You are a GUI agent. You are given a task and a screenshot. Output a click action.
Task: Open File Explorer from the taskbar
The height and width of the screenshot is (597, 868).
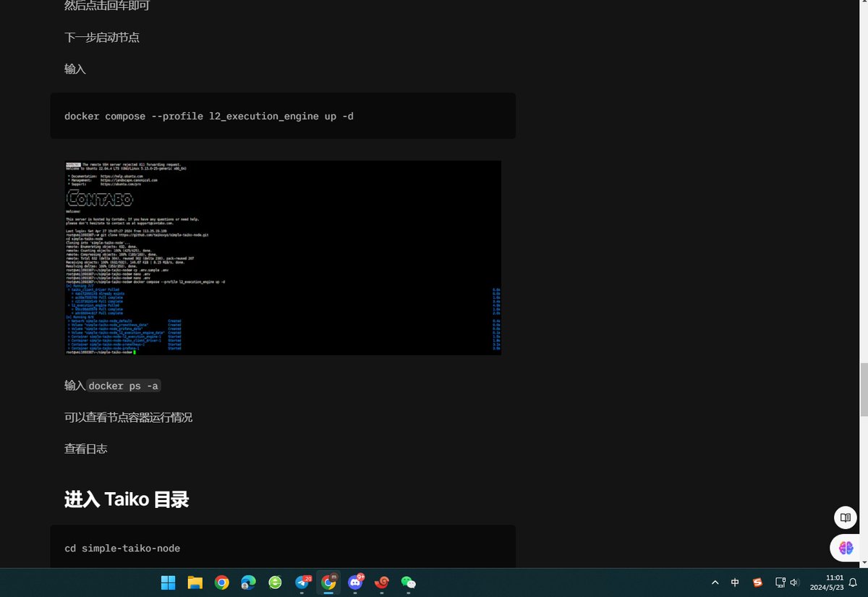(195, 583)
